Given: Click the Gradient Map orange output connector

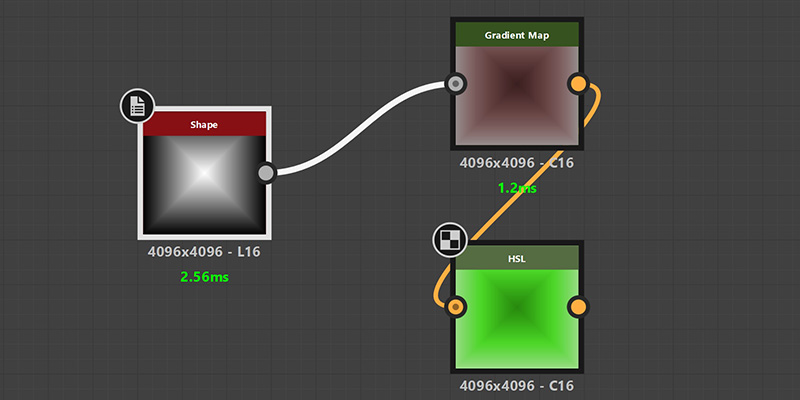Looking at the screenshot, I should point(578,84).
